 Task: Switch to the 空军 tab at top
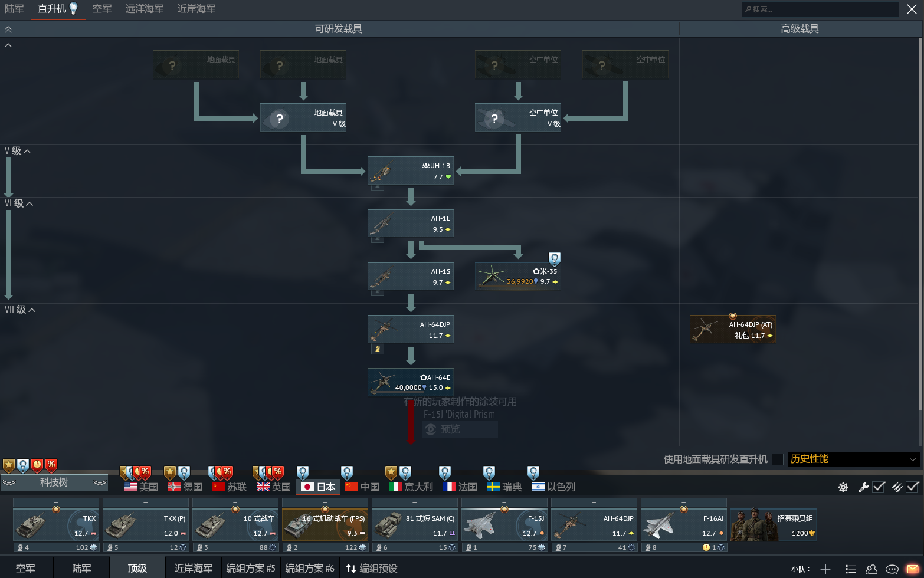102,9
